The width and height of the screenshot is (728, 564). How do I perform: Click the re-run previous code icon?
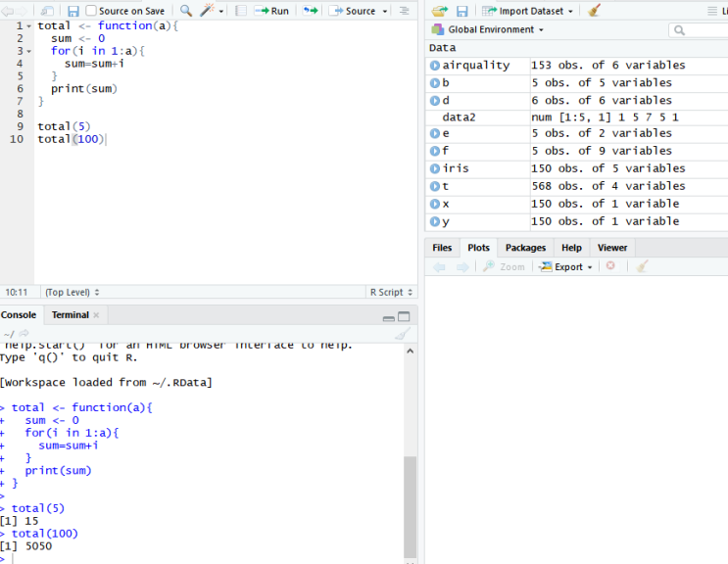(310, 11)
